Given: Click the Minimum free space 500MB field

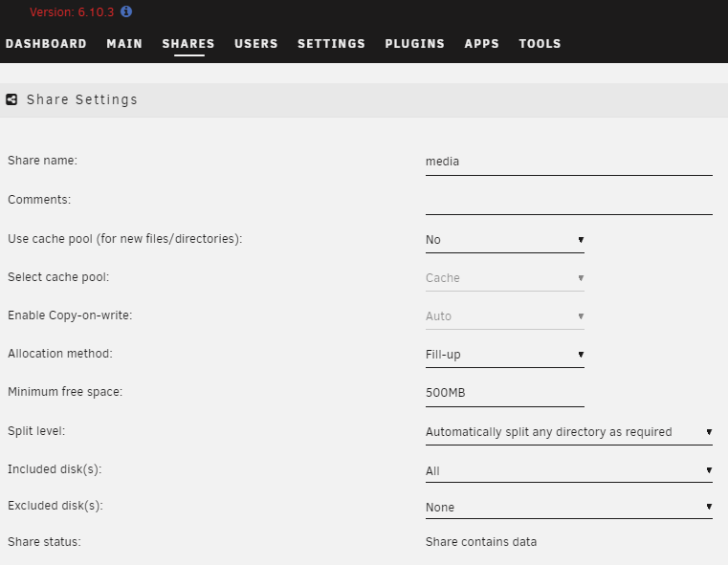Looking at the screenshot, I should 505,393.
